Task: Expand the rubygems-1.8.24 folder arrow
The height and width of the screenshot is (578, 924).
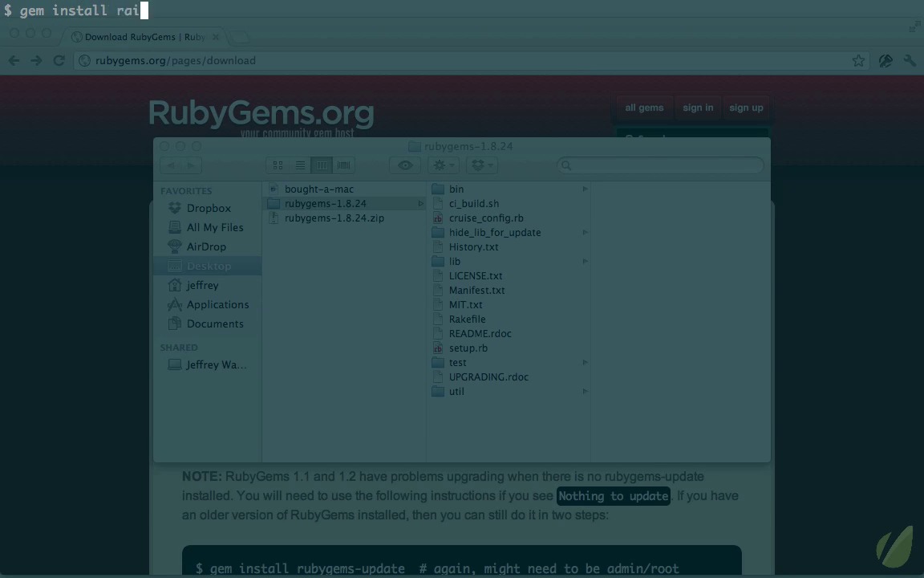Action: pyautogui.click(x=420, y=203)
